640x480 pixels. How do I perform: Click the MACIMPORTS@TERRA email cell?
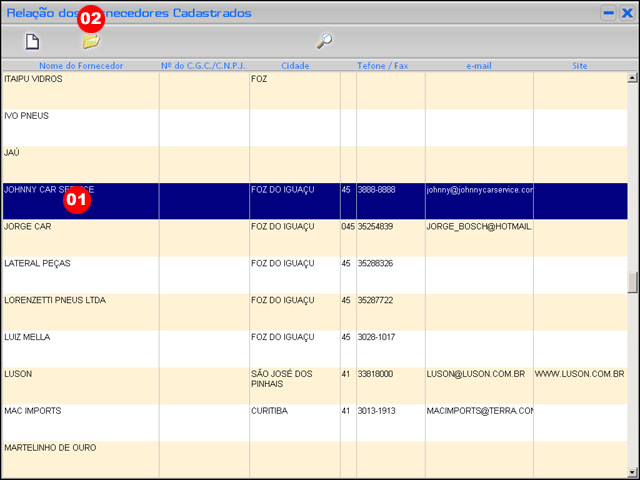coord(479,411)
